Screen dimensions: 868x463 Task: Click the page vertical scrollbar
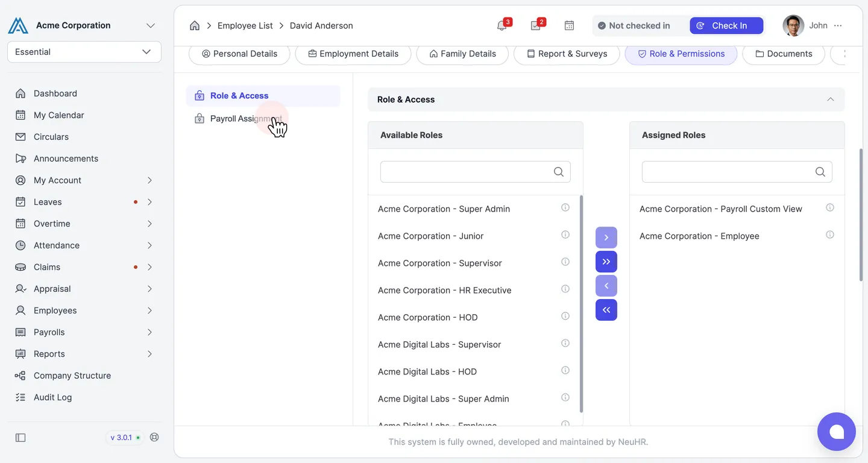[x=861, y=215]
